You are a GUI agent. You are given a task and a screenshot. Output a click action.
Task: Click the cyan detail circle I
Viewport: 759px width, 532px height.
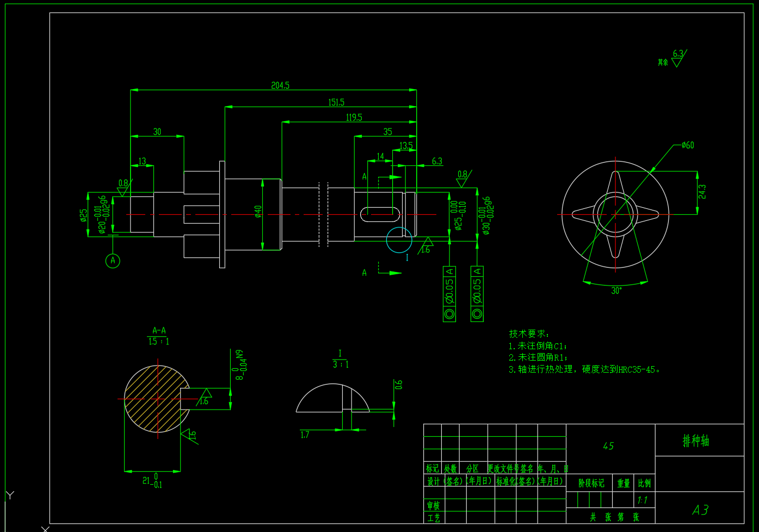click(x=399, y=240)
